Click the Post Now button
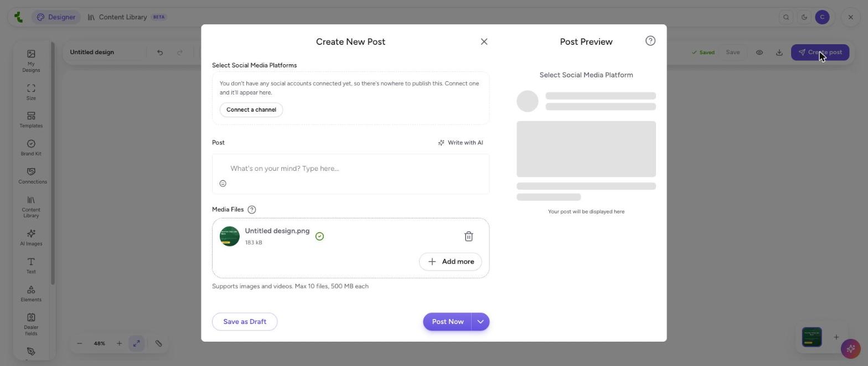This screenshot has width=868, height=366. pyautogui.click(x=447, y=322)
